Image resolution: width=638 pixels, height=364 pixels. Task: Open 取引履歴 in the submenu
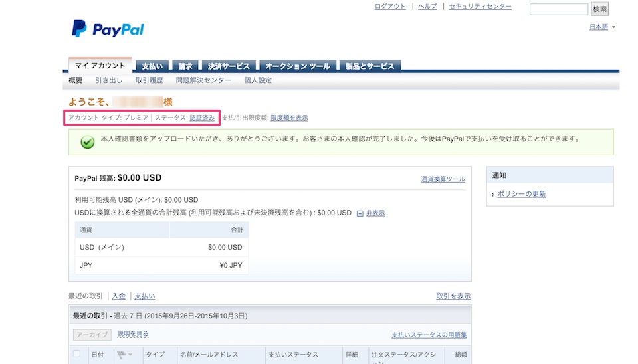(x=149, y=80)
